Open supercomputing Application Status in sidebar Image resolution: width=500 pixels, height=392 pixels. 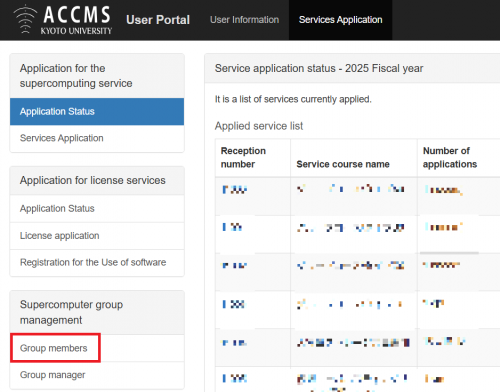(x=97, y=111)
